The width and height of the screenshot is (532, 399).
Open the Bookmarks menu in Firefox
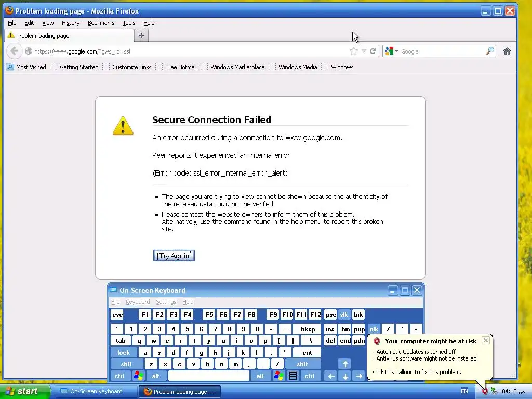[101, 23]
